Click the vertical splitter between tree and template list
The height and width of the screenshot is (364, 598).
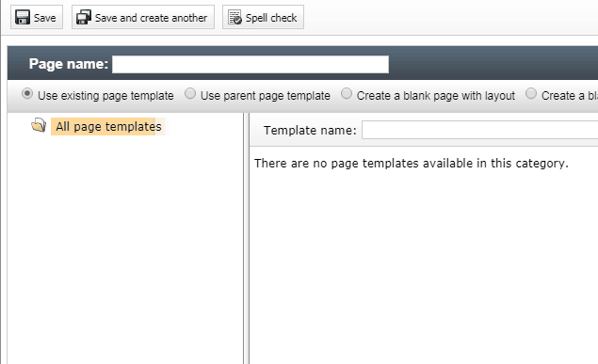pyautogui.click(x=247, y=238)
